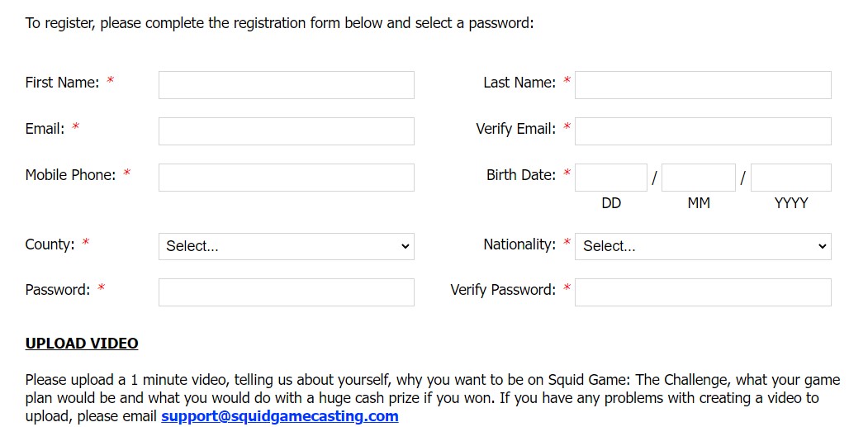This screenshot has width=868, height=427.
Task: Focus the Verify Password field
Action: pos(702,292)
